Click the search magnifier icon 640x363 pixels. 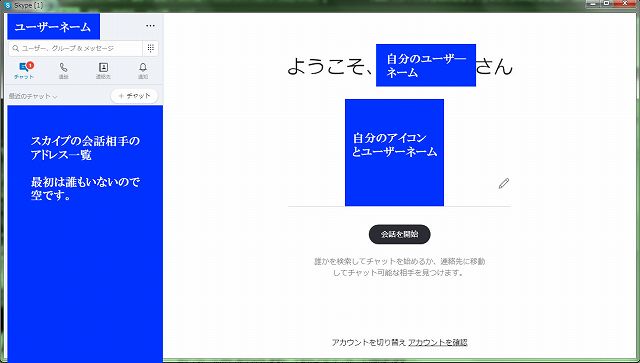click(x=16, y=48)
